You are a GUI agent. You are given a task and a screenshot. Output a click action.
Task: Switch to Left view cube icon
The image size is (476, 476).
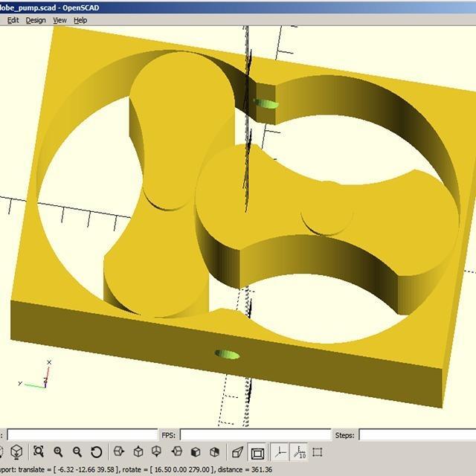[x=177, y=451]
